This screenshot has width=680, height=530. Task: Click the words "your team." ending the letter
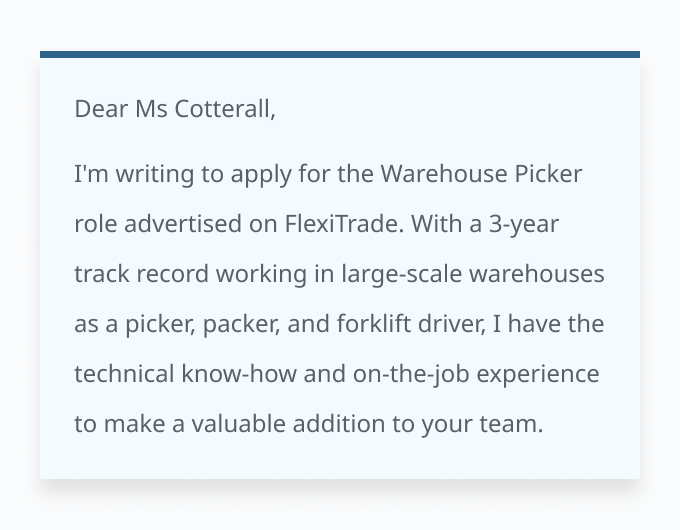pyautogui.click(x=482, y=425)
